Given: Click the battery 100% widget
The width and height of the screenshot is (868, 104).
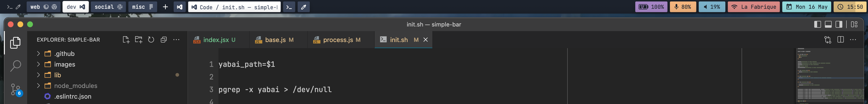Looking at the screenshot, I should [651, 7].
